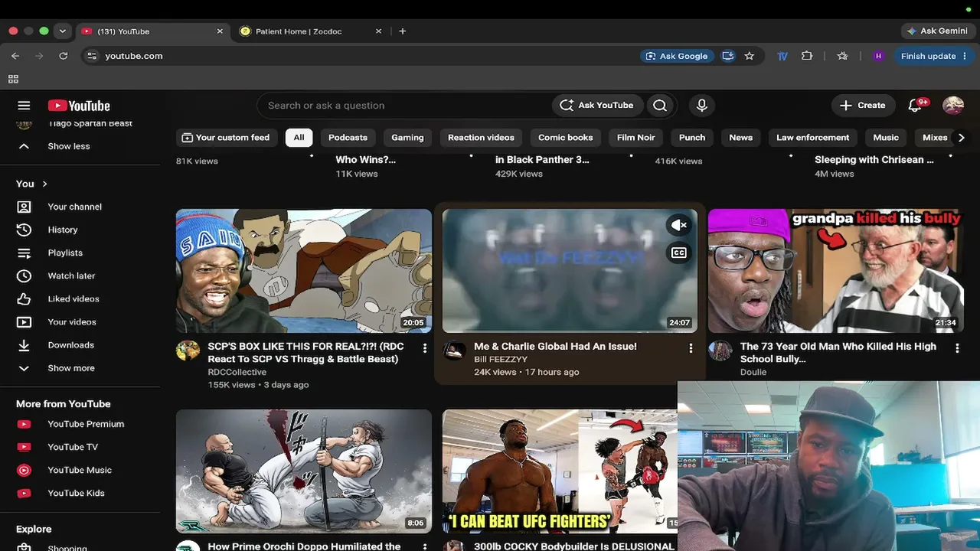Image resolution: width=980 pixels, height=551 pixels.
Task: Open YouTube TV link
Action: point(80,447)
